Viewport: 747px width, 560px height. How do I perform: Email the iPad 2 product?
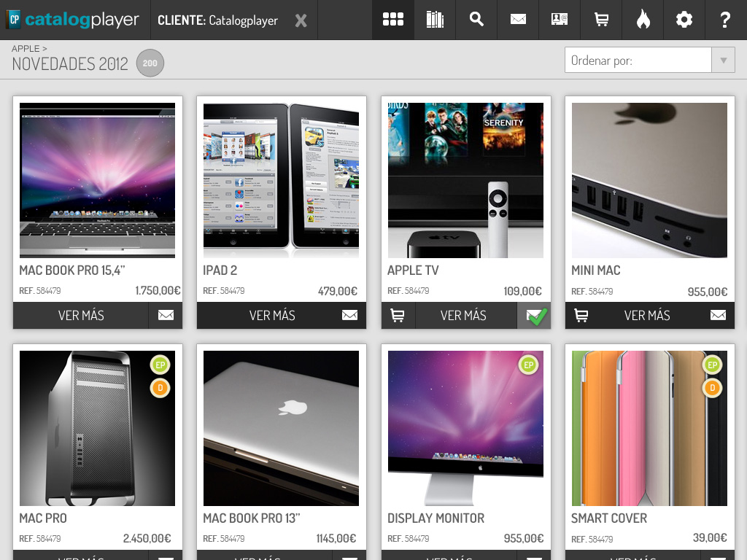[x=349, y=315]
